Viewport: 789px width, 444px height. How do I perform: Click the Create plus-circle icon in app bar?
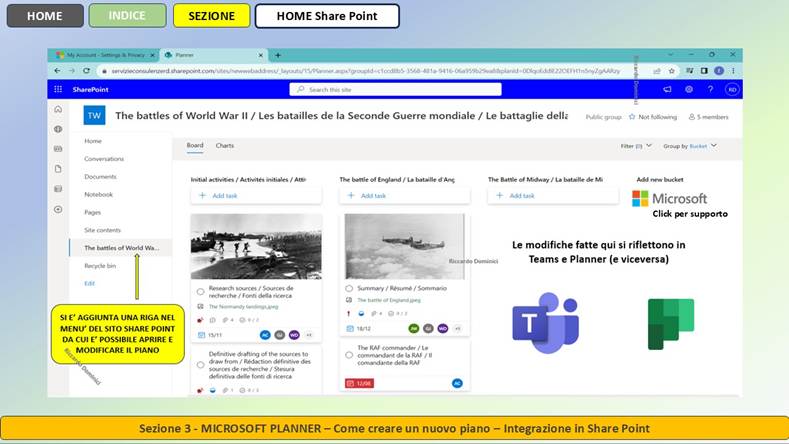(58, 209)
